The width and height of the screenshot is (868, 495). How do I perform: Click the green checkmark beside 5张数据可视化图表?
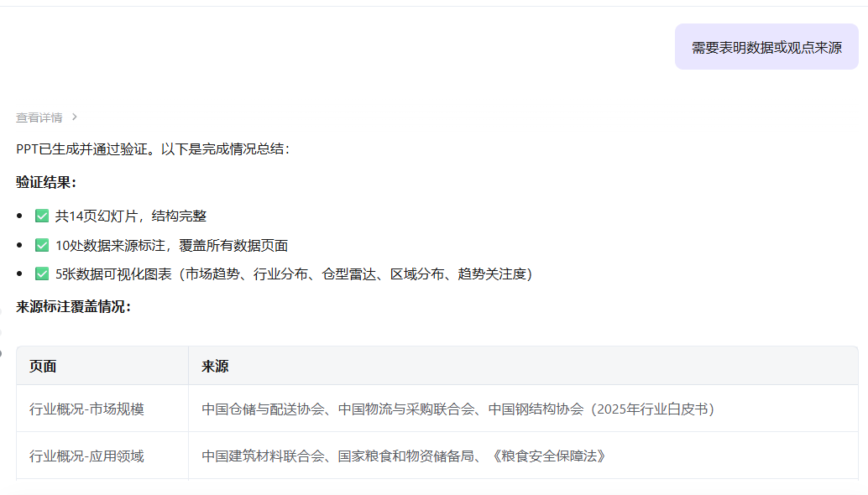point(42,274)
